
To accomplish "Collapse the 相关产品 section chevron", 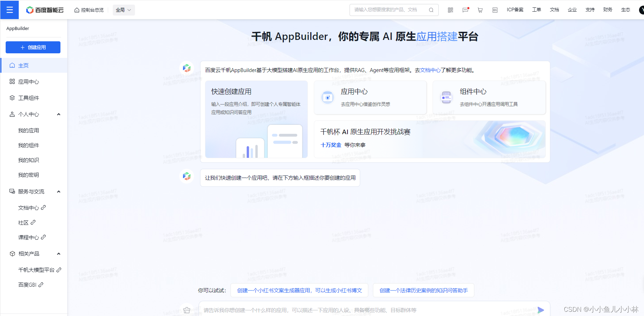I will click(x=59, y=254).
